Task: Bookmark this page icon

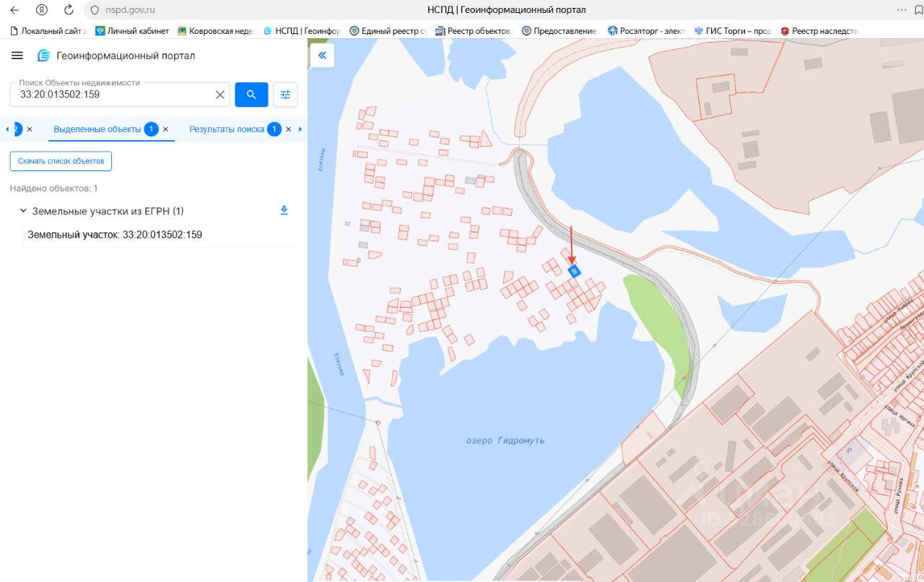Action: 918,10
